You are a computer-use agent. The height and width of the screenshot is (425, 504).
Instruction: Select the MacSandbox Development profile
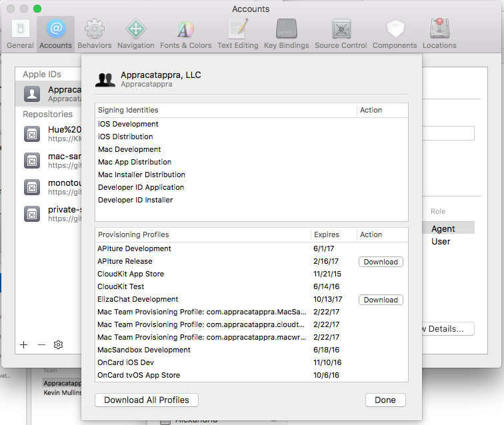point(251,350)
